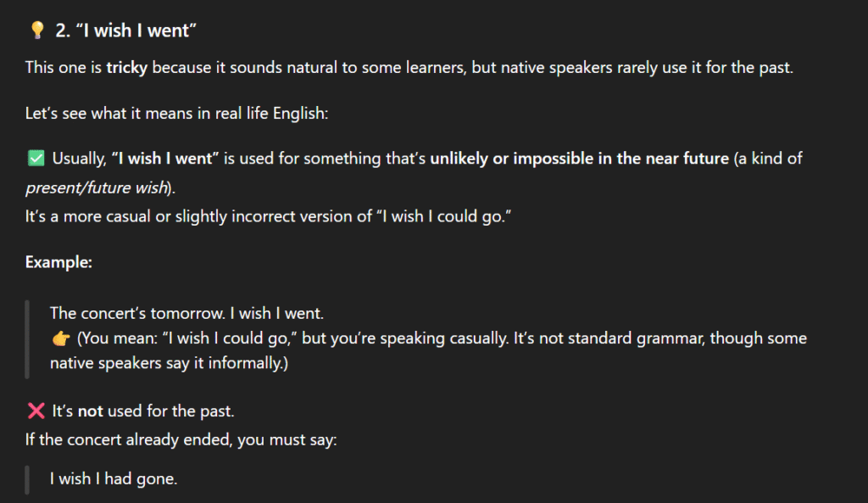Click the quoted sentence 'I wish I had gone.'

coord(113,478)
